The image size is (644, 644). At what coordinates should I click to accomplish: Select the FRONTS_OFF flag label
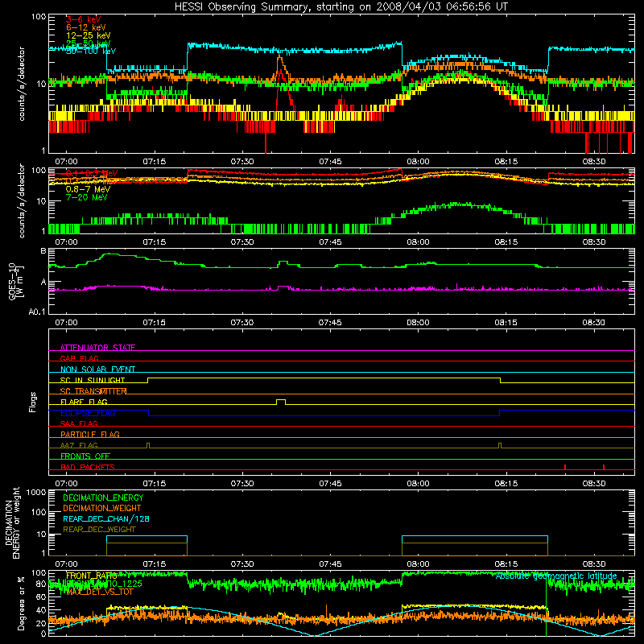[x=85, y=456]
